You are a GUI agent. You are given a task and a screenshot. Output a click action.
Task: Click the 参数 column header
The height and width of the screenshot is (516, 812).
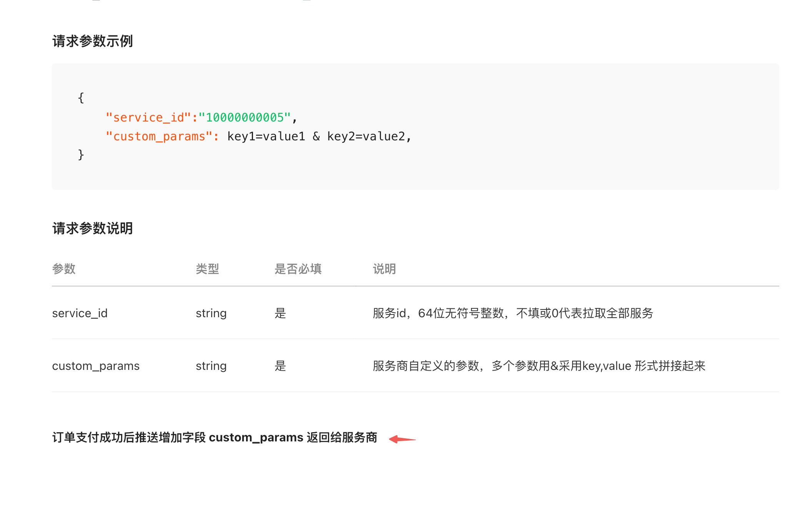click(64, 269)
